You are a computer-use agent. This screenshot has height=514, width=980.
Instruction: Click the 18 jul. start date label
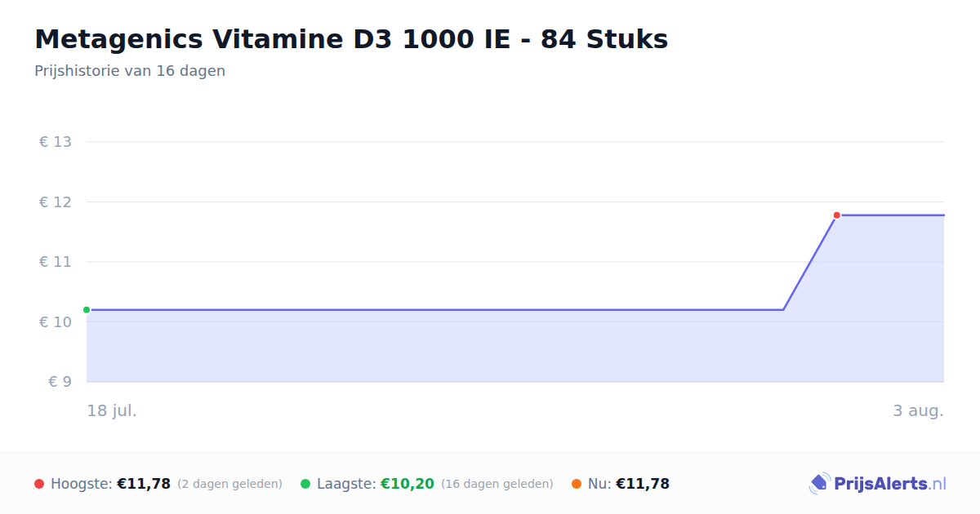[x=112, y=410]
